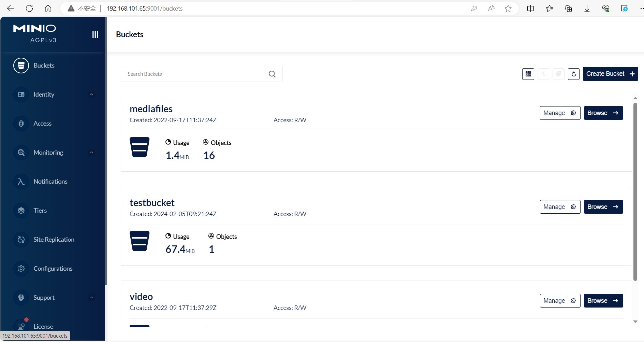Collapse the MinIO sidebar menu
The width and height of the screenshot is (644, 342).
coord(95,34)
